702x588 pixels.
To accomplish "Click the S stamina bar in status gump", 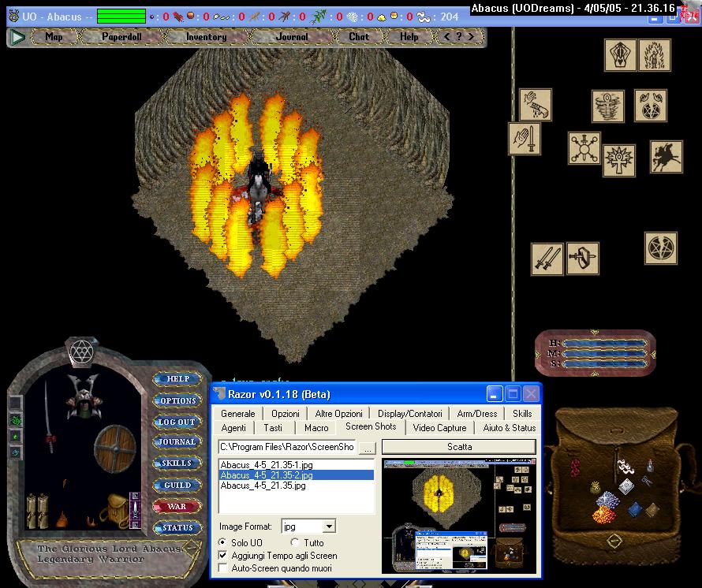I will [604, 364].
